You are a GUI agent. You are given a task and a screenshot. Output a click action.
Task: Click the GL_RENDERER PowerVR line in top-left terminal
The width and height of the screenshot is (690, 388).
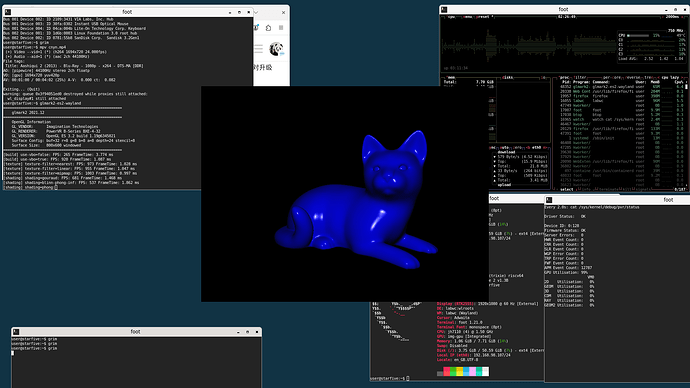tap(56, 132)
